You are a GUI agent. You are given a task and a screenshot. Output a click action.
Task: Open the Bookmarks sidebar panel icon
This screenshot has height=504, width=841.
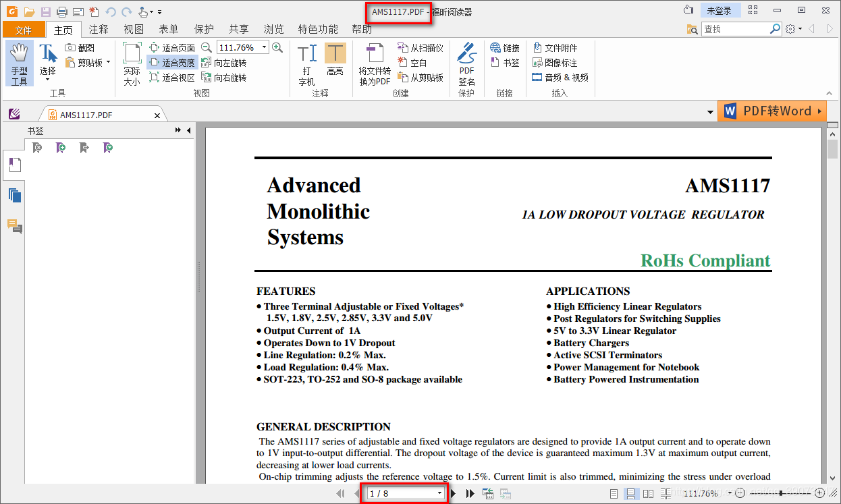pos(15,165)
